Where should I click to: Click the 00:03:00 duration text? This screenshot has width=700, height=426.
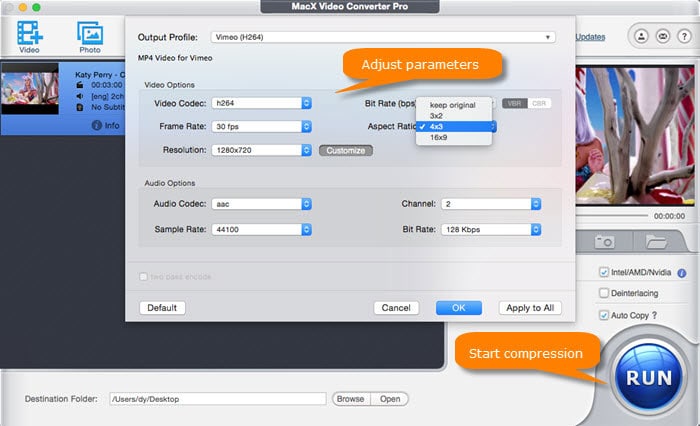107,85
